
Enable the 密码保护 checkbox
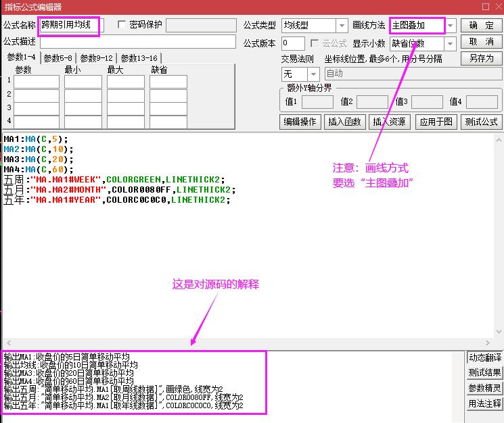click(x=122, y=25)
